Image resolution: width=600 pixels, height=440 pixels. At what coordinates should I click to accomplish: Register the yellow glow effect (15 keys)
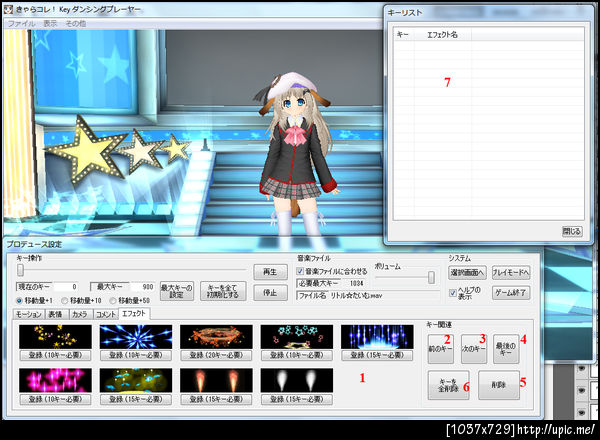click(136, 399)
